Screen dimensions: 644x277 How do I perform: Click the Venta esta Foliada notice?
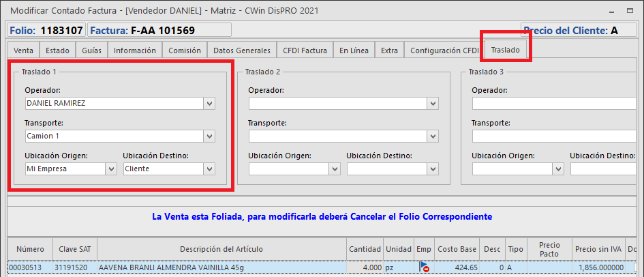(322, 216)
